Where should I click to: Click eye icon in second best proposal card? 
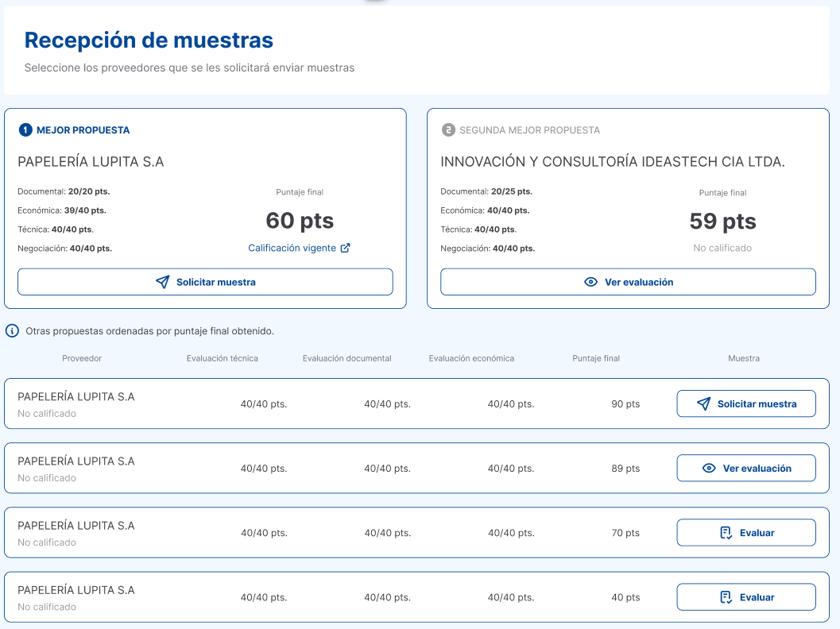[590, 282]
